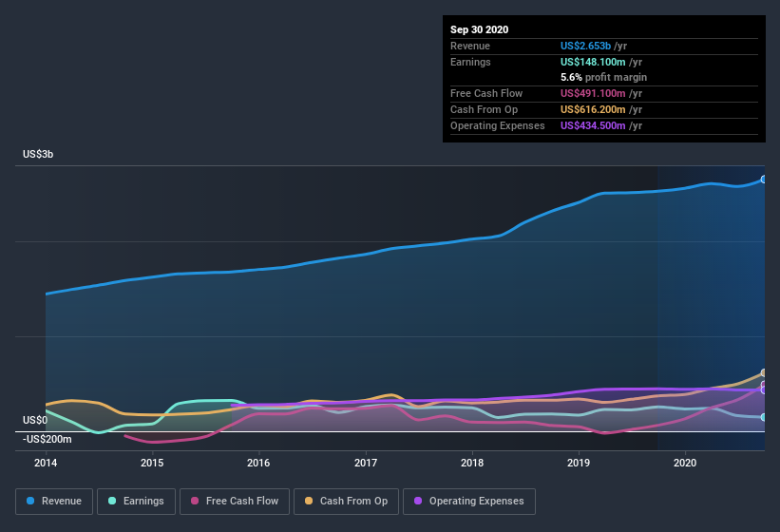The width and height of the screenshot is (780, 532).
Task: Select the 2014 x-axis label
Action: (x=46, y=463)
